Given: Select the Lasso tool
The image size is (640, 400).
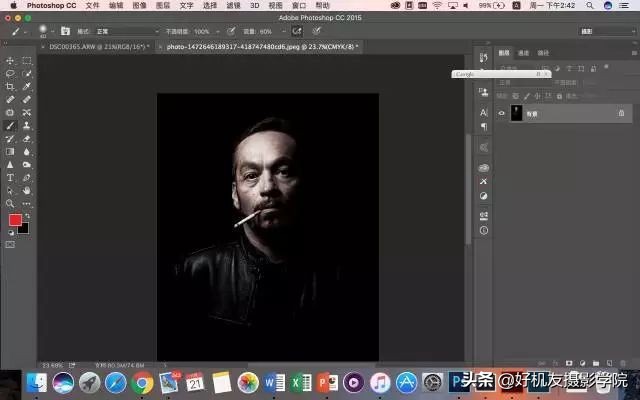Looking at the screenshot, I should click(x=10, y=73).
